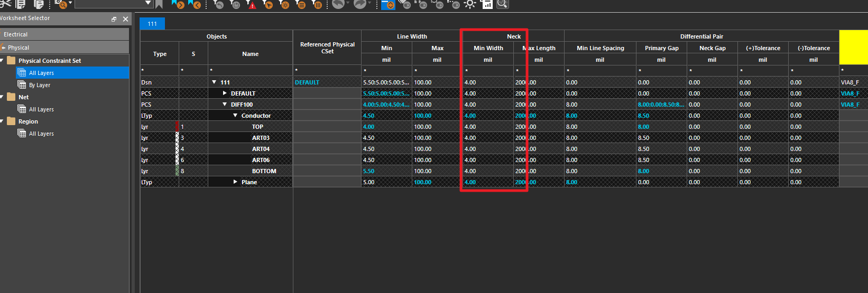The height and width of the screenshot is (293, 868).
Task: Click the Find magnifier toolbar icon
Action: [61, 4]
